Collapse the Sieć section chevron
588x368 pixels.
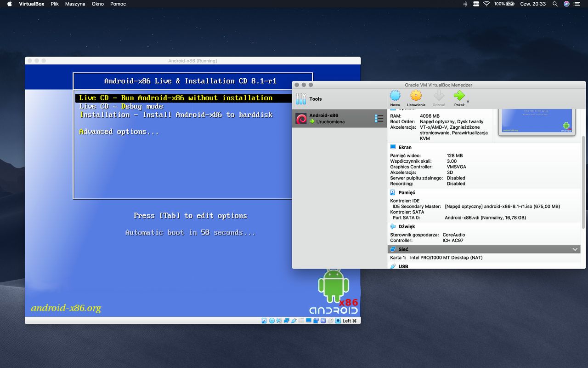(x=575, y=249)
